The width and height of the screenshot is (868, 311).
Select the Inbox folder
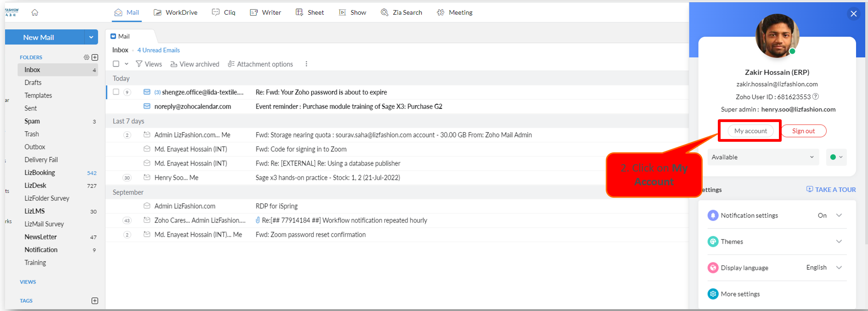[x=58, y=70]
